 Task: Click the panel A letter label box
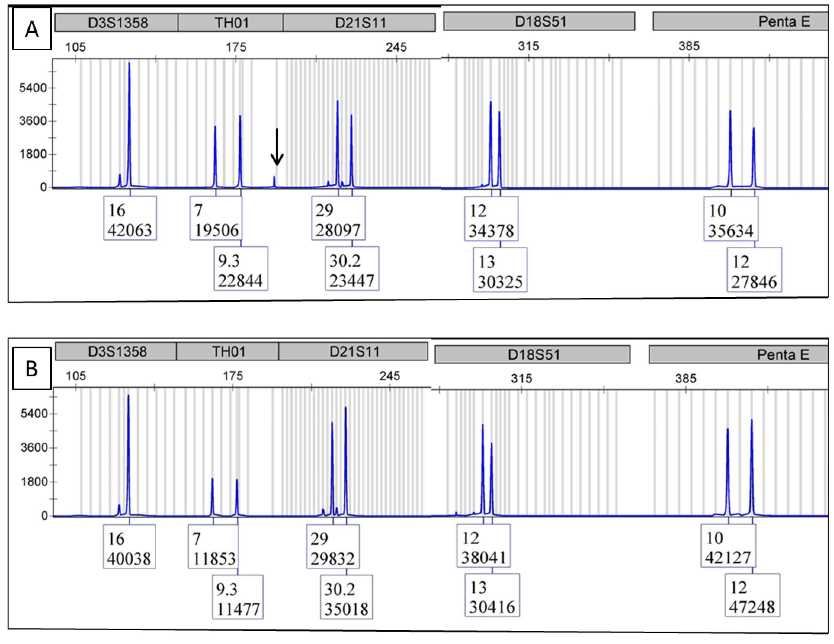(32, 29)
